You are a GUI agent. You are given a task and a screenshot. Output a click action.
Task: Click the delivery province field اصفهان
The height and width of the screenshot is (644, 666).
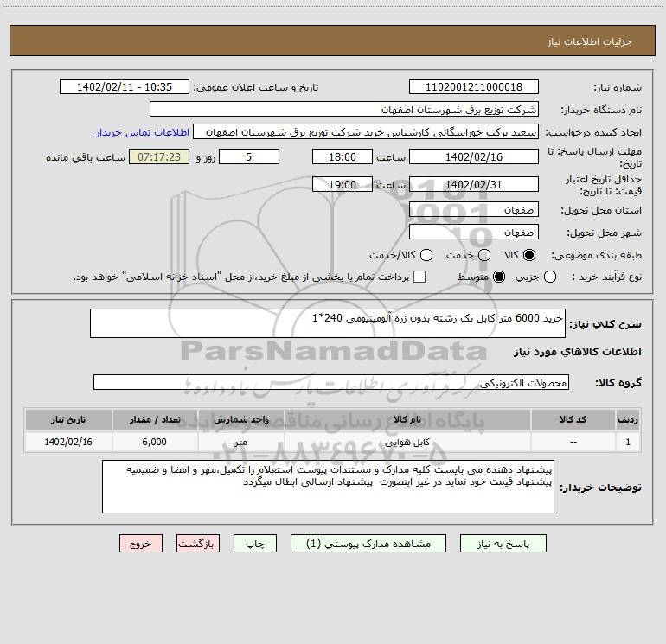[x=474, y=210]
